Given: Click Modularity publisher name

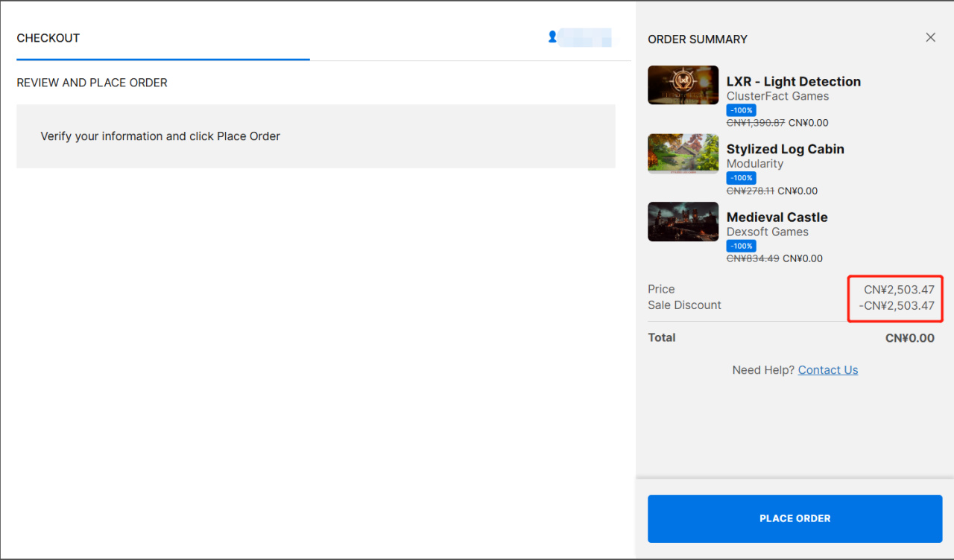Looking at the screenshot, I should coord(754,164).
